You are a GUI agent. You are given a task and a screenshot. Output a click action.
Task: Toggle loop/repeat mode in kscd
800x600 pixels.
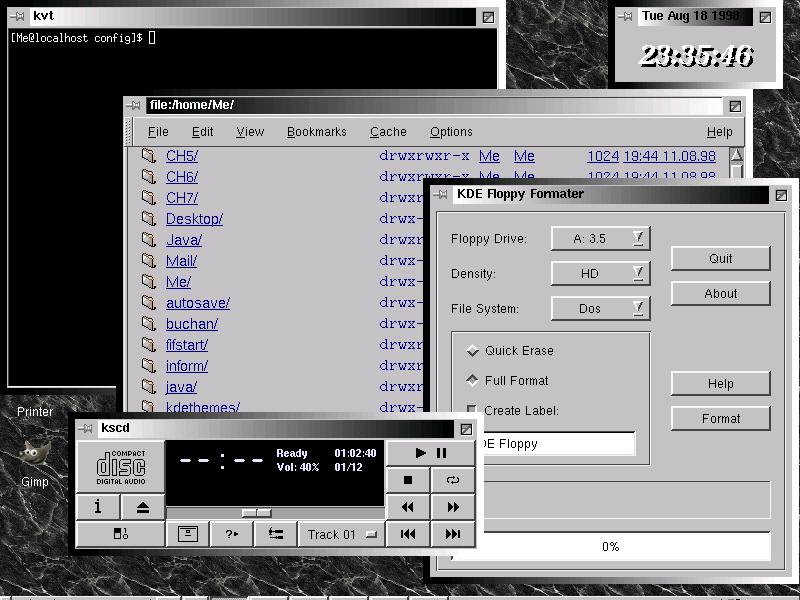[x=452, y=480]
